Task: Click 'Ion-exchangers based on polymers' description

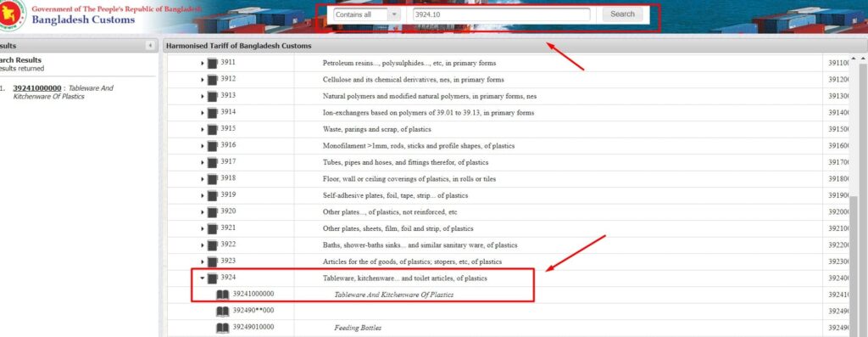Action: tap(428, 113)
